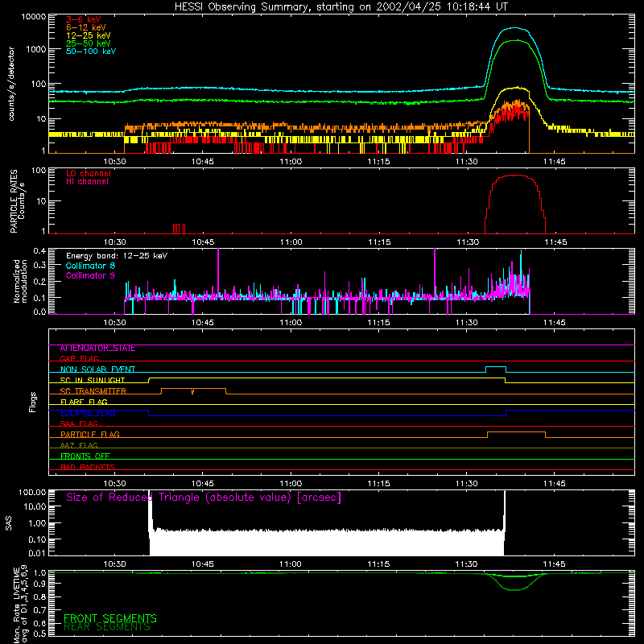Screen dimensions: 644x644
Task: Click the SC_IN_SUNLIGHT flag label
Action: [93, 380]
